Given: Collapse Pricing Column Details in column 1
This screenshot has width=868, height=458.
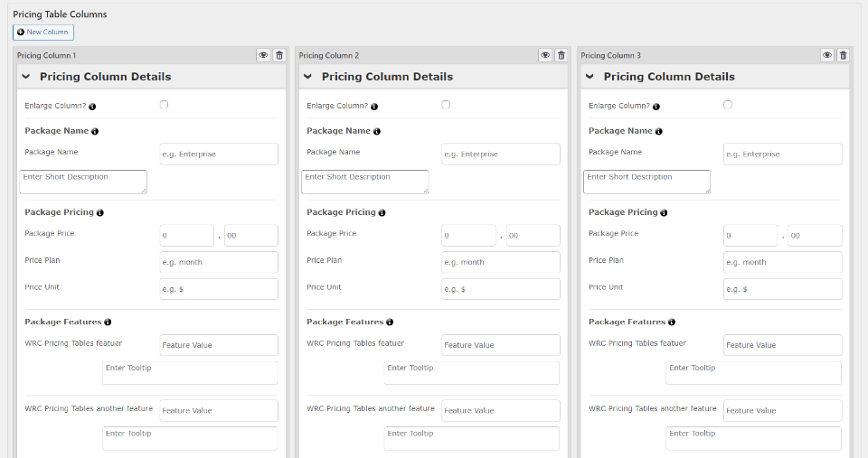Looking at the screenshot, I should pyautogui.click(x=26, y=77).
